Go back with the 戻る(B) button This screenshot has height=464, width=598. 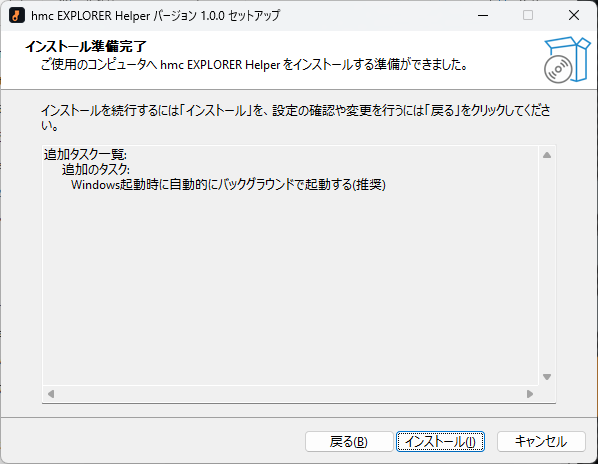point(349,442)
